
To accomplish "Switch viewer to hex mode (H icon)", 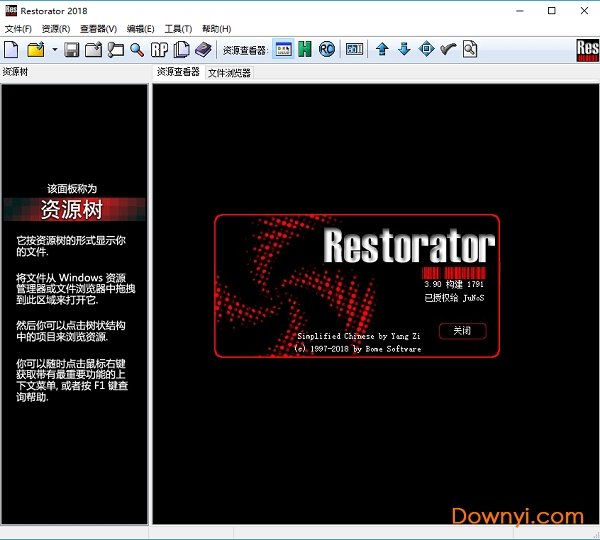I will pyautogui.click(x=305, y=49).
